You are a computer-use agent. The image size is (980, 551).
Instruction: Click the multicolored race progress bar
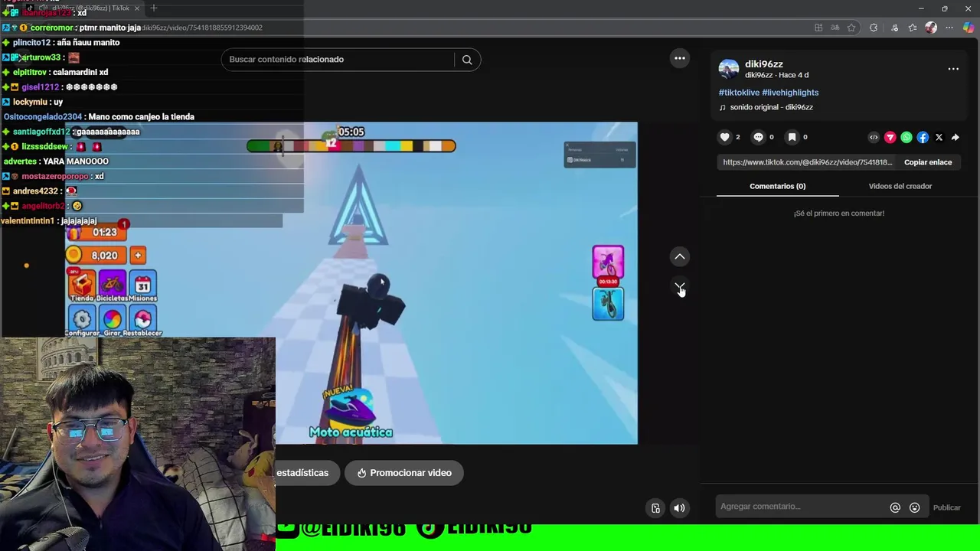351,145
